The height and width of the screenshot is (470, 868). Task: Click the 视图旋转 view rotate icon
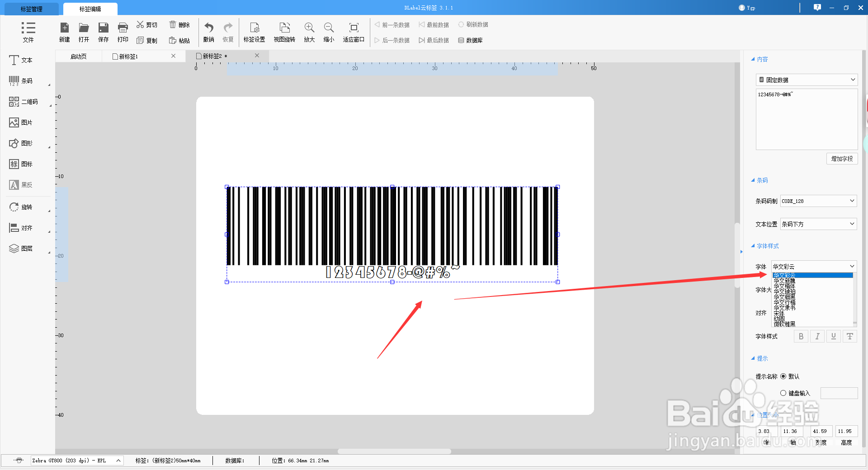tap(284, 32)
